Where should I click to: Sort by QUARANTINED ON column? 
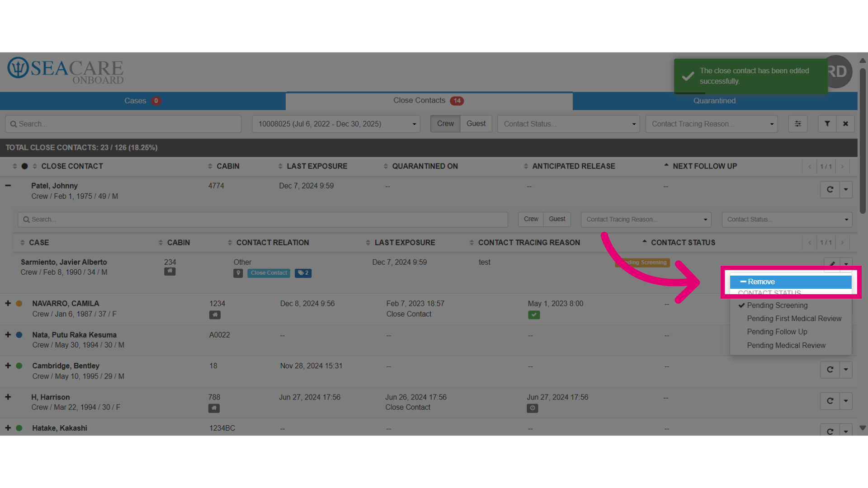420,166
